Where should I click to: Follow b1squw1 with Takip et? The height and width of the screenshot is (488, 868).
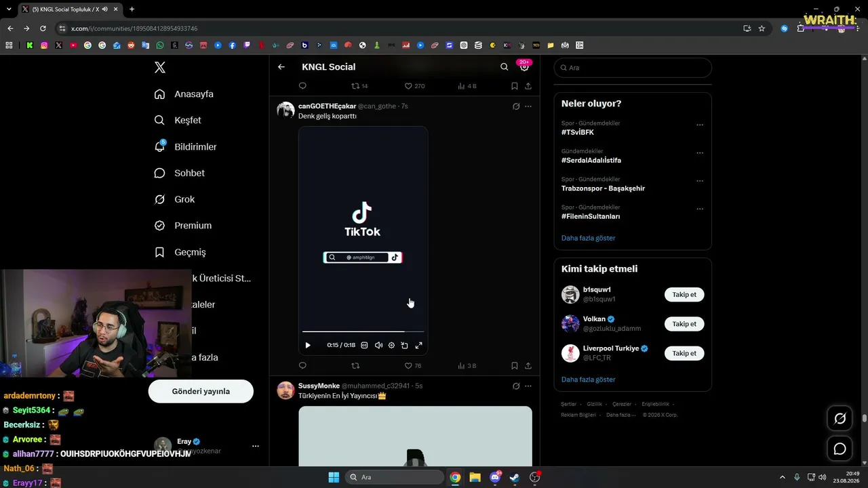684,295
